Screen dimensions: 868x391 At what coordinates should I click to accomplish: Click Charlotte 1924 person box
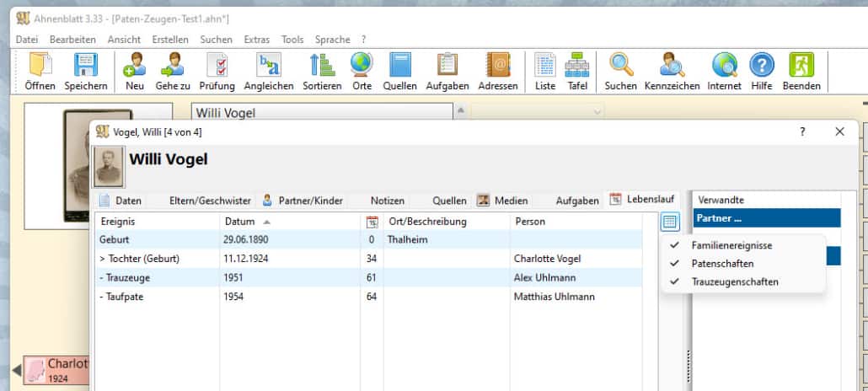[56, 370]
